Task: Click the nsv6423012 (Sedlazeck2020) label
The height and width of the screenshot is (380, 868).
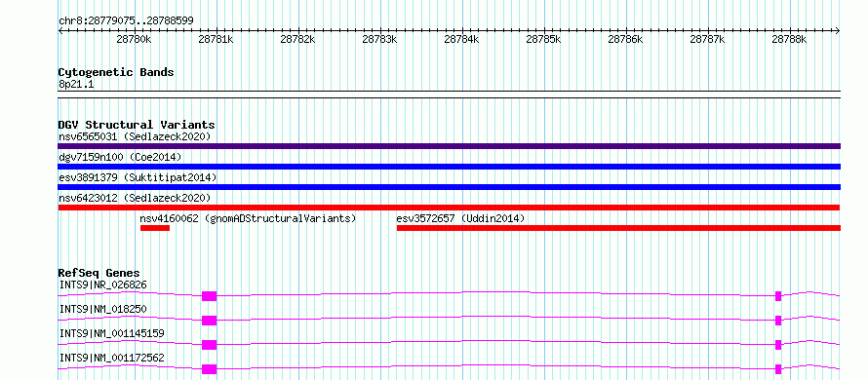Action: (135, 198)
